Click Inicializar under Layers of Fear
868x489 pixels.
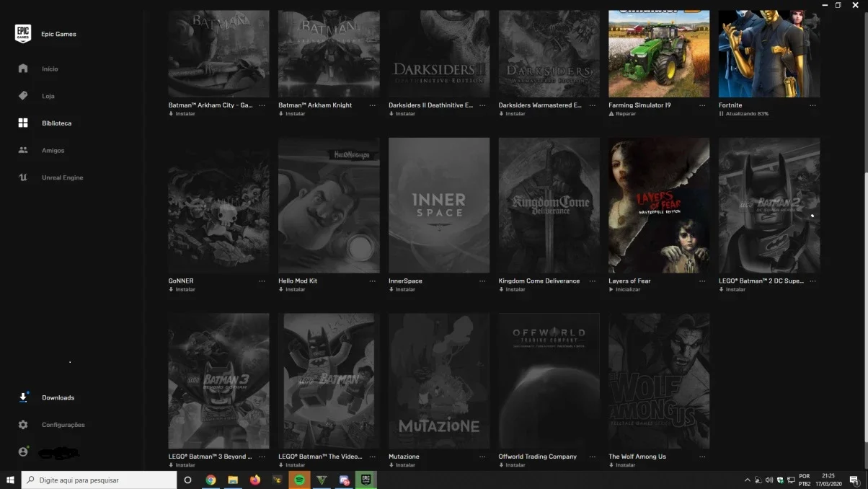(x=627, y=289)
